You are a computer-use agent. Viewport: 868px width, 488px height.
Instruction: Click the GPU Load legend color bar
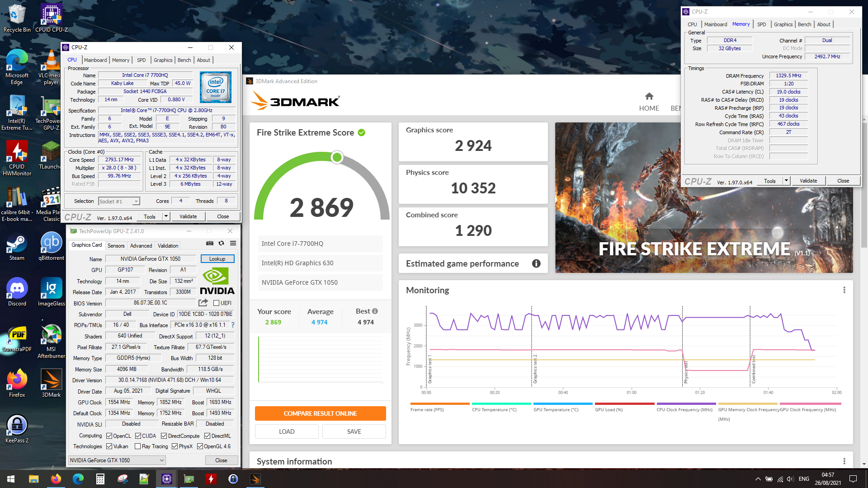tap(624, 404)
